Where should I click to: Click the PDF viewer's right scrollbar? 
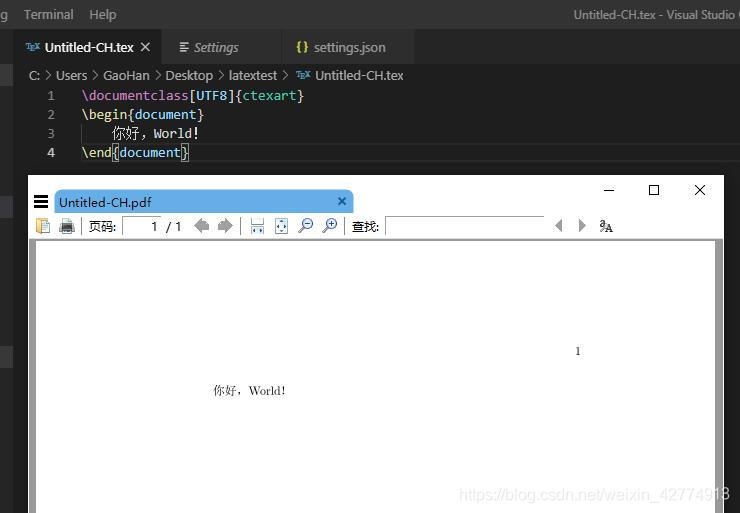click(719, 376)
